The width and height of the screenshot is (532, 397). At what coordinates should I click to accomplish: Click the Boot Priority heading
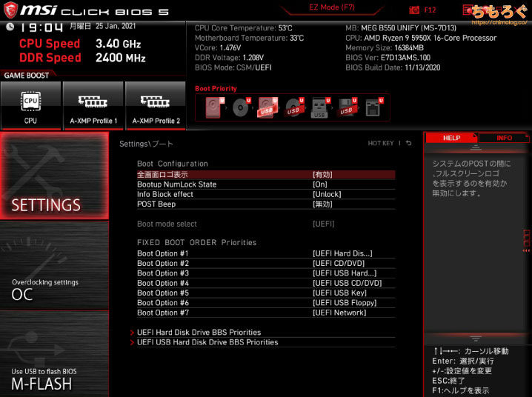pos(216,88)
